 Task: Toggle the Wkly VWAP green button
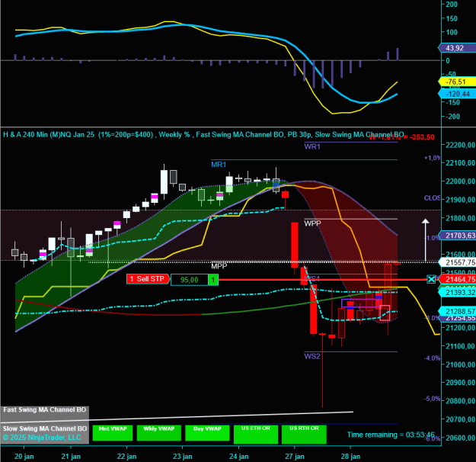pyautogui.click(x=158, y=433)
